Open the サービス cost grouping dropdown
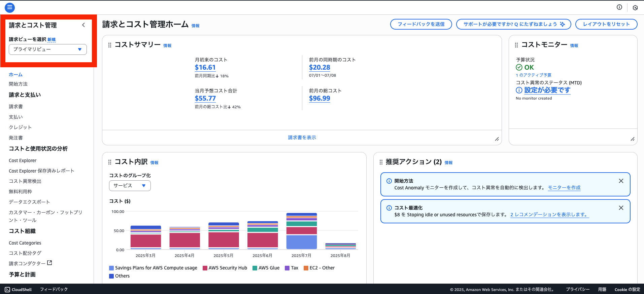 pos(130,186)
